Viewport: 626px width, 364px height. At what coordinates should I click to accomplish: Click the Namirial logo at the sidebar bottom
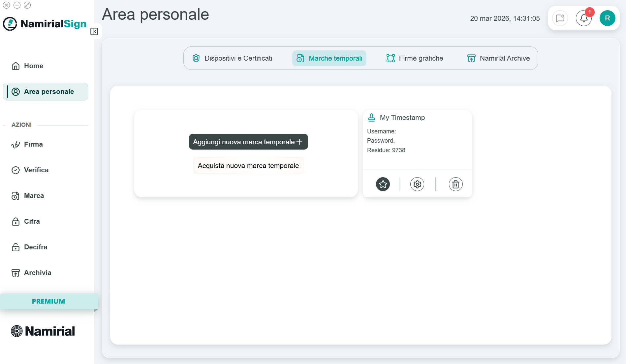coord(43,331)
